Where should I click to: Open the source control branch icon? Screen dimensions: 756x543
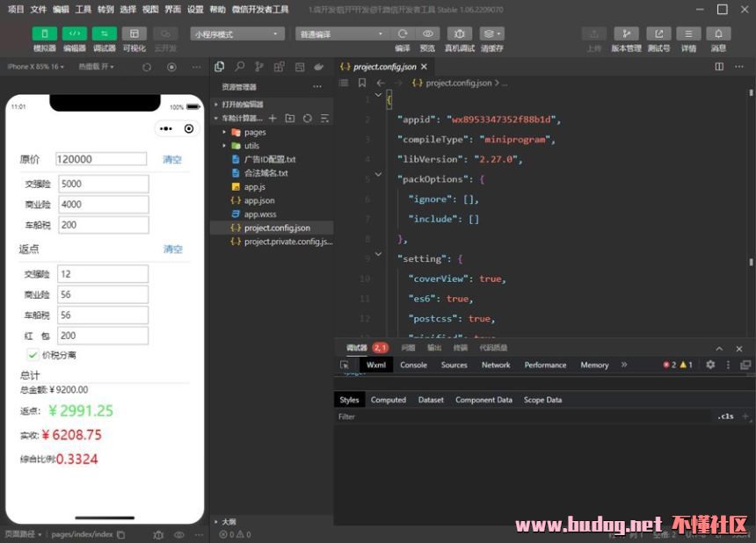259,67
